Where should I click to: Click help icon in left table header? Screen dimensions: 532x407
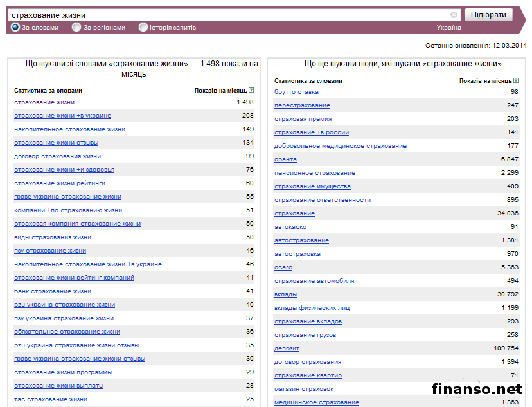[251, 91]
